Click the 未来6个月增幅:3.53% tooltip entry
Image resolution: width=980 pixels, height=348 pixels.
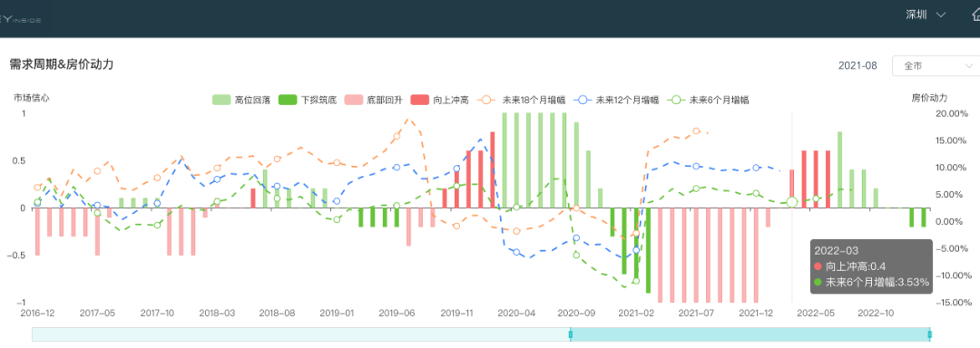coord(871,283)
